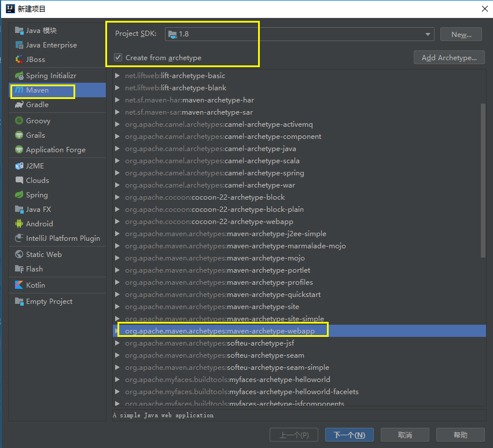The height and width of the screenshot is (448, 493).
Task: Click the IntelliJ Platform Plugin icon
Action: 19,238
